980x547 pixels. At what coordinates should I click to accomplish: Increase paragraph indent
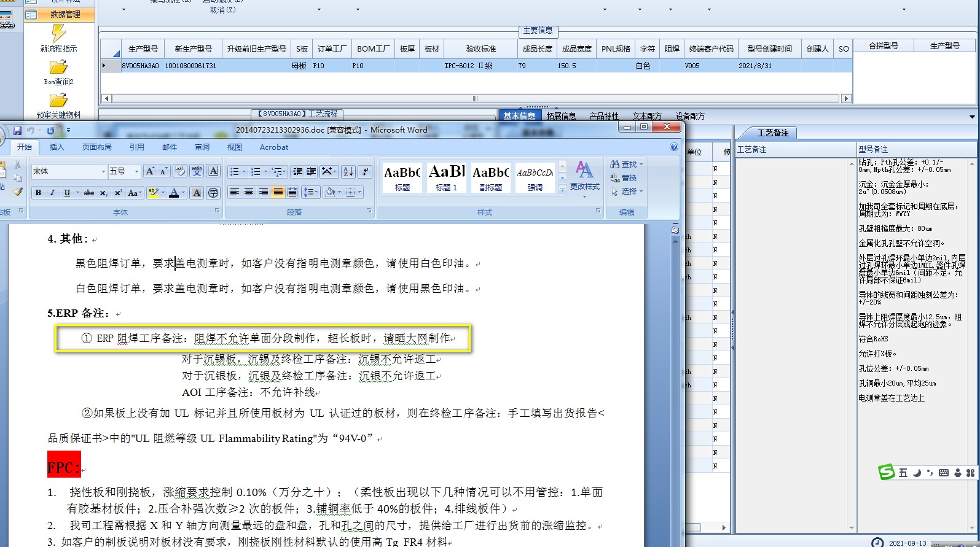coord(312,171)
